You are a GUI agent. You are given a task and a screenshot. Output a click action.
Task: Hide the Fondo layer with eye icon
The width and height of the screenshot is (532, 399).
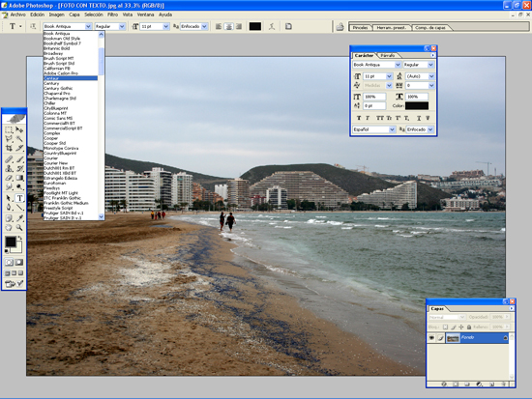point(431,337)
